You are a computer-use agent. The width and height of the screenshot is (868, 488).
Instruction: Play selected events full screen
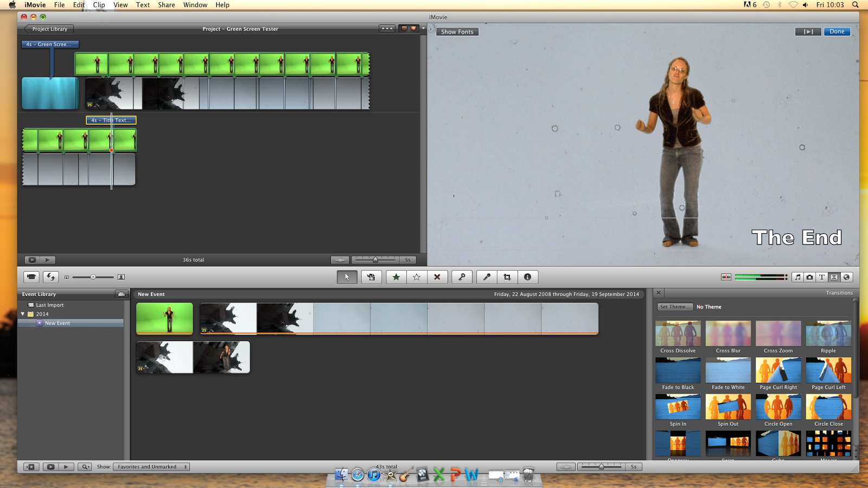click(50, 467)
